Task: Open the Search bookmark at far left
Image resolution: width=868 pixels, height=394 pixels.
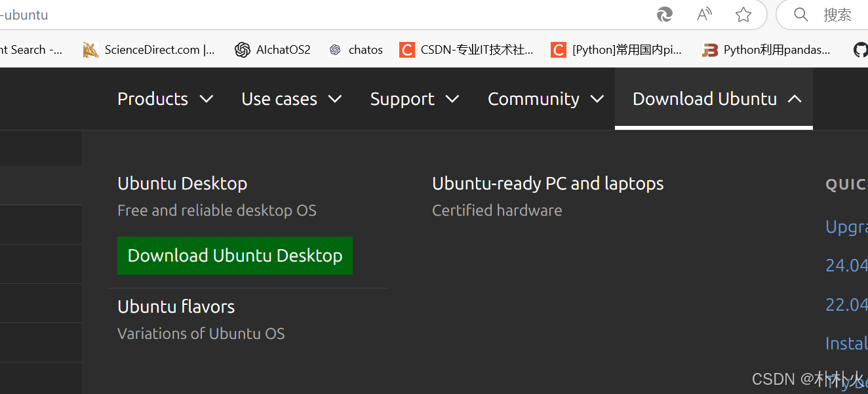Action: tap(31, 50)
